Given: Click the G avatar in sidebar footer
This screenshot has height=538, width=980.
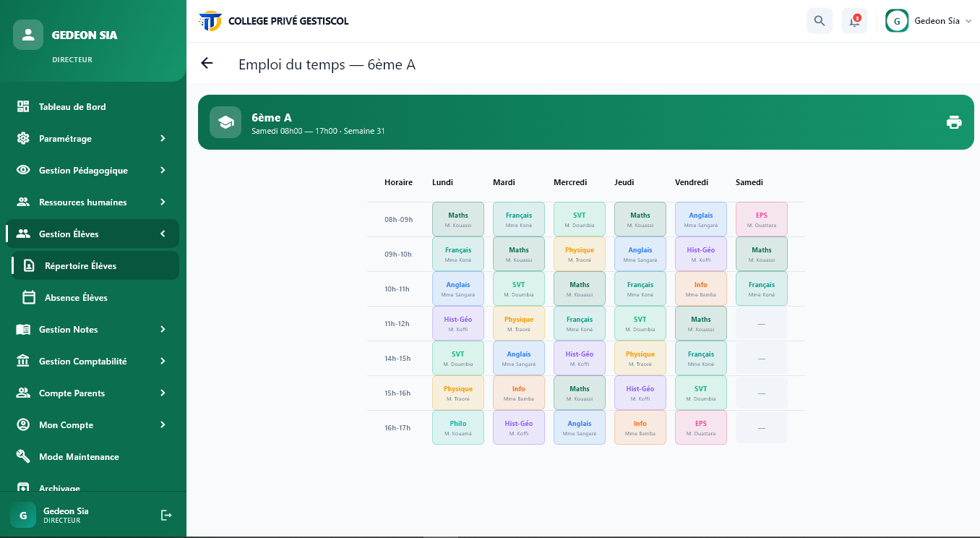Looking at the screenshot, I should [23, 515].
